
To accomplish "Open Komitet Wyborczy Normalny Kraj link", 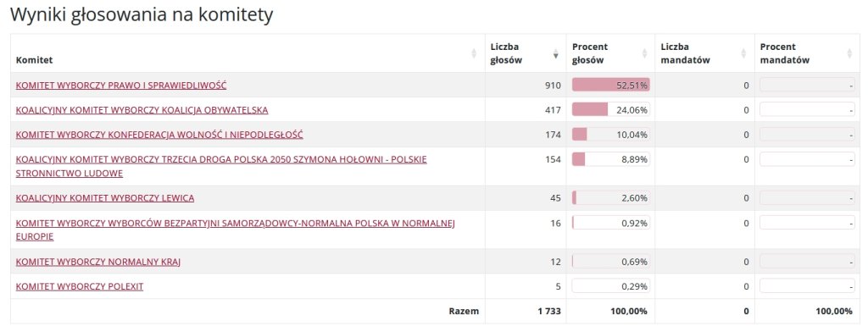I will click(x=98, y=262).
